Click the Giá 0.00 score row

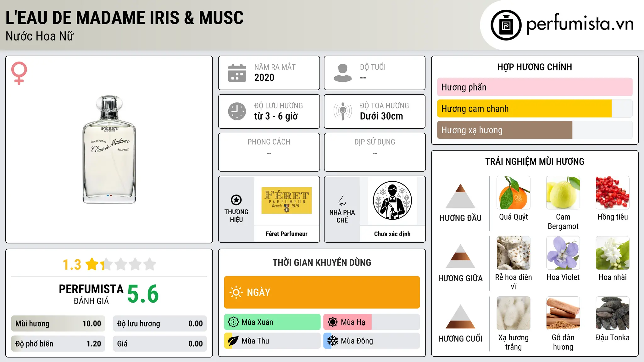coord(160,344)
